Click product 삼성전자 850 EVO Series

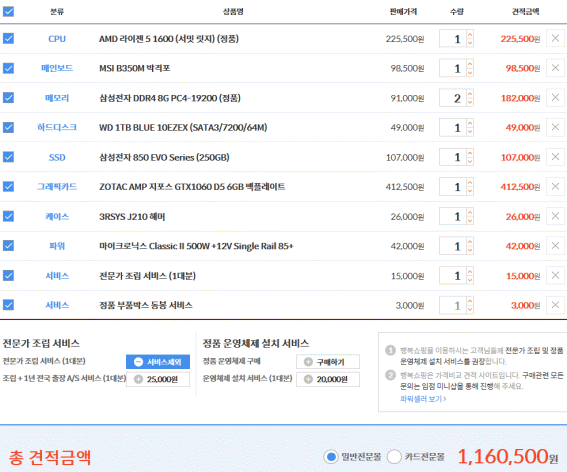click(164, 157)
